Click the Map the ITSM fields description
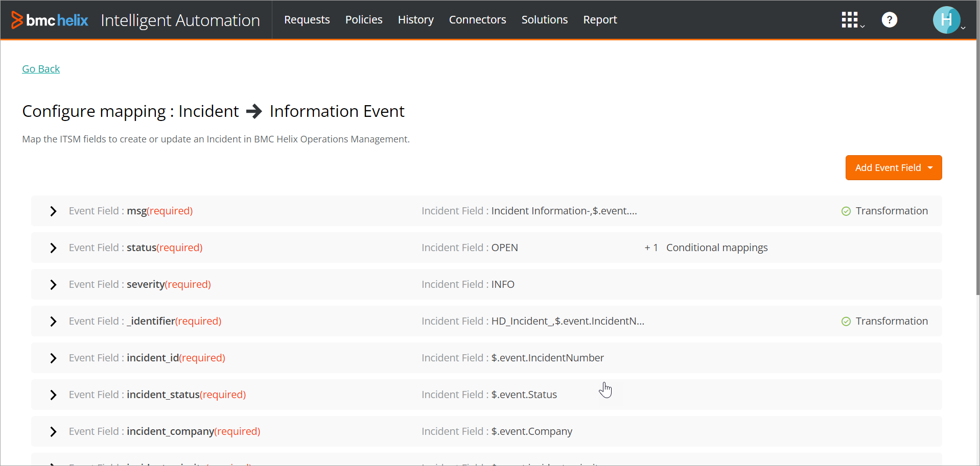The image size is (980, 466). pyautogui.click(x=216, y=139)
